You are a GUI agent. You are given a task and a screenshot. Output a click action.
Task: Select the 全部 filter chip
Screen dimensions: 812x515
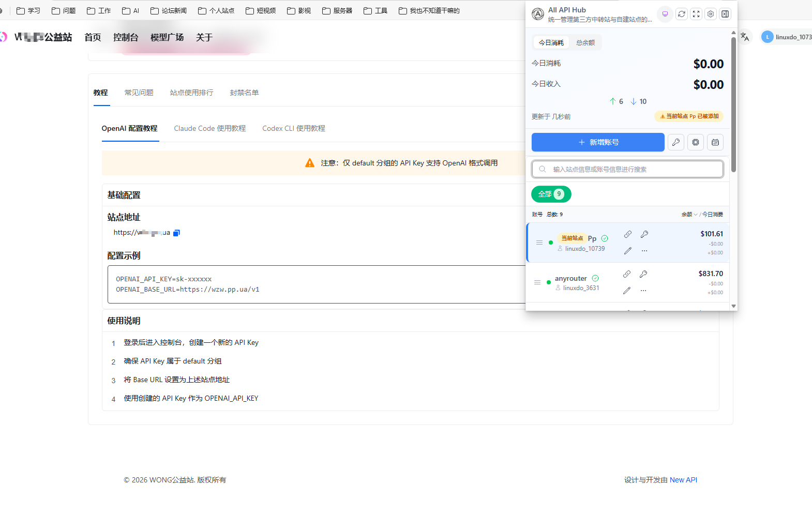tap(551, 194)
